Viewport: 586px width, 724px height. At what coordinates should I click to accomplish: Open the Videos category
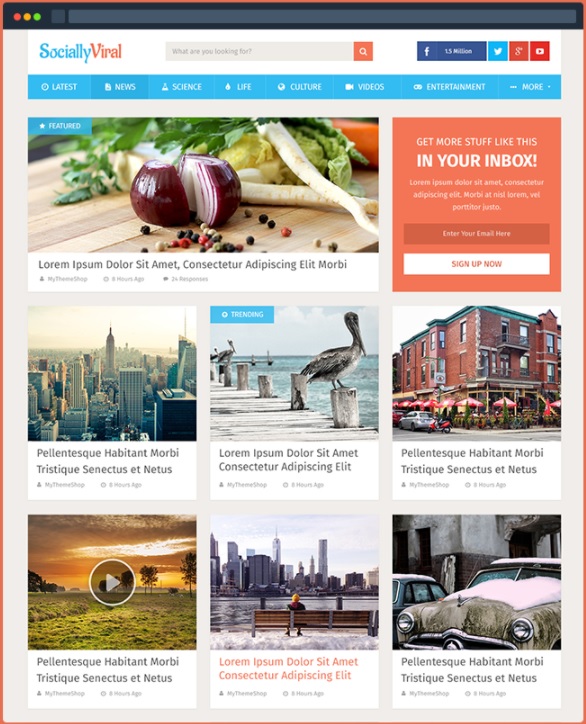pos(365,87)
